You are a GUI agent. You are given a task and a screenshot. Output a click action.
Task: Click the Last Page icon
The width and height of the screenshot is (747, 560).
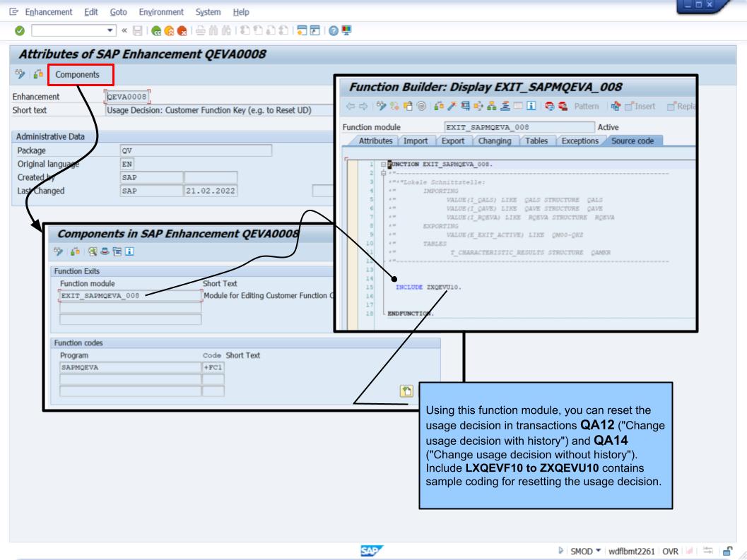pos(283,31)
